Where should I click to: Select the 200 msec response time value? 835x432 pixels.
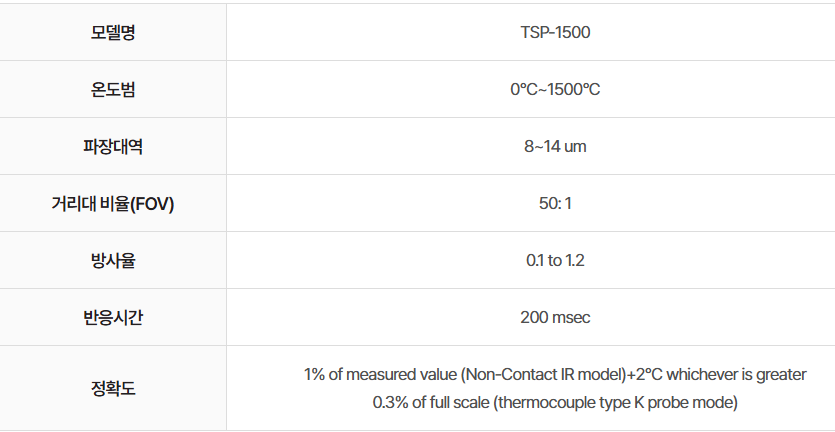point(555,317)
